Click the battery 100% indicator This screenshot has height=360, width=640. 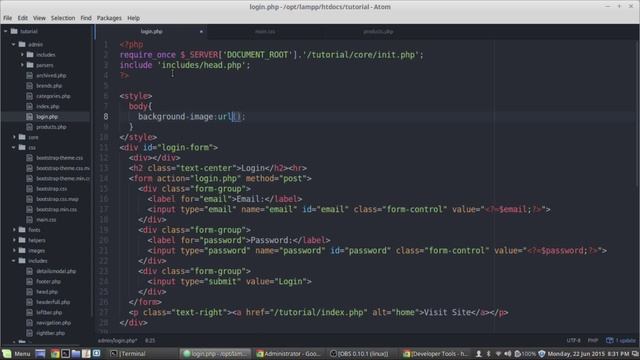point(525,353)
